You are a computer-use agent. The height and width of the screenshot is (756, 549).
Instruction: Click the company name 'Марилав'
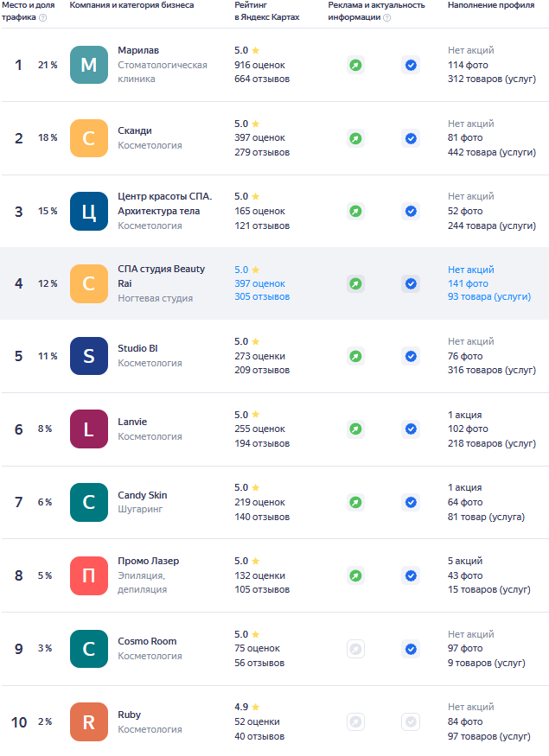point(138,50)
